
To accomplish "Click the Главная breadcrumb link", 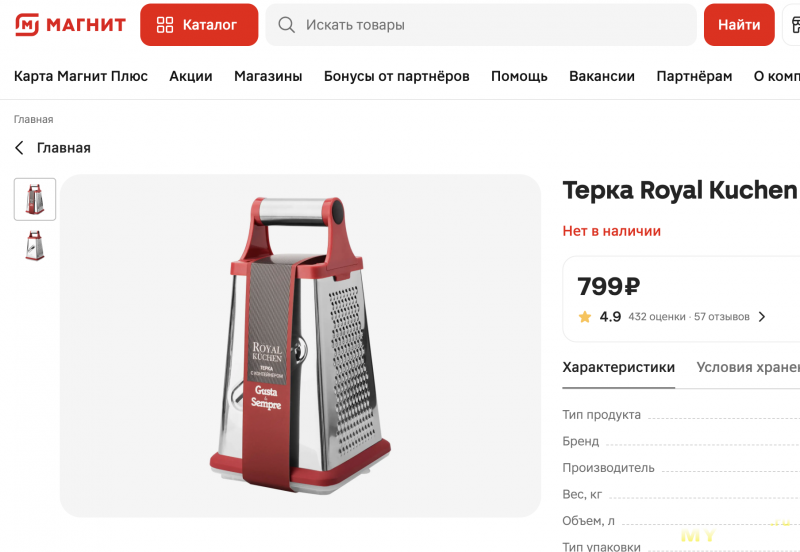I will [34, 119].
